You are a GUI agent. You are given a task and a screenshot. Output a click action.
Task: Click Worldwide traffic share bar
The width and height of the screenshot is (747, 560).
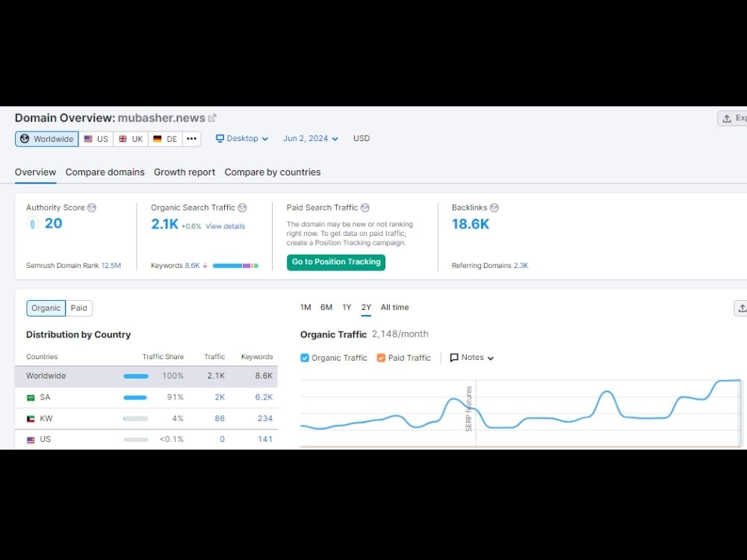136,376
